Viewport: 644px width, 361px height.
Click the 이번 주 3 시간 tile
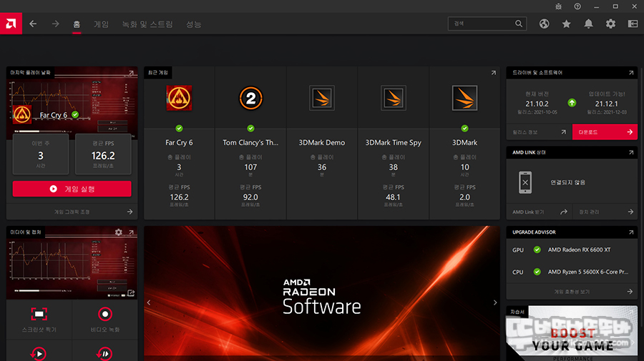41,154
